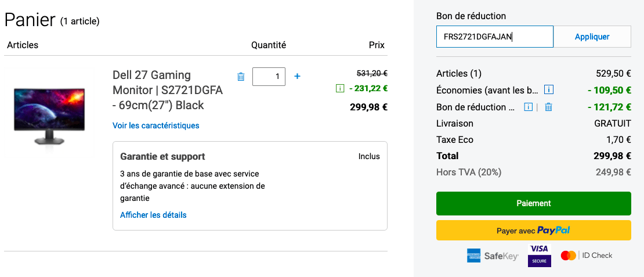Viewport: 644px width, 277px height.
Task: Delete the Dell monitor from cart via trash icon
Action: point(241,77)
